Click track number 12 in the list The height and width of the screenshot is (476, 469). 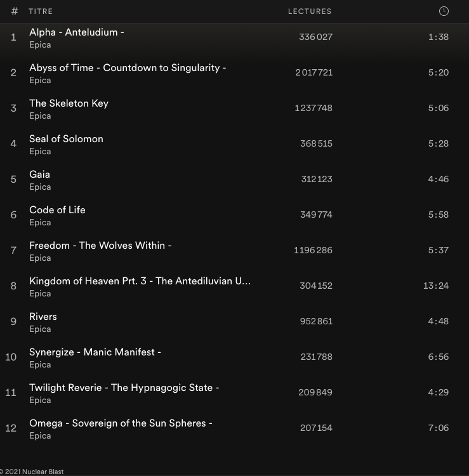[x=11, y=428]
